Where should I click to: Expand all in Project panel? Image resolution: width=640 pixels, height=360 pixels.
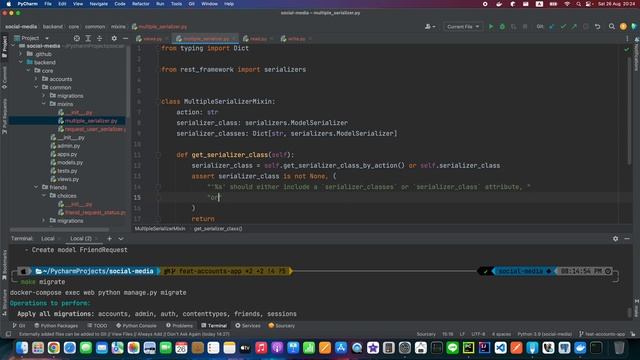pos(88,38)
